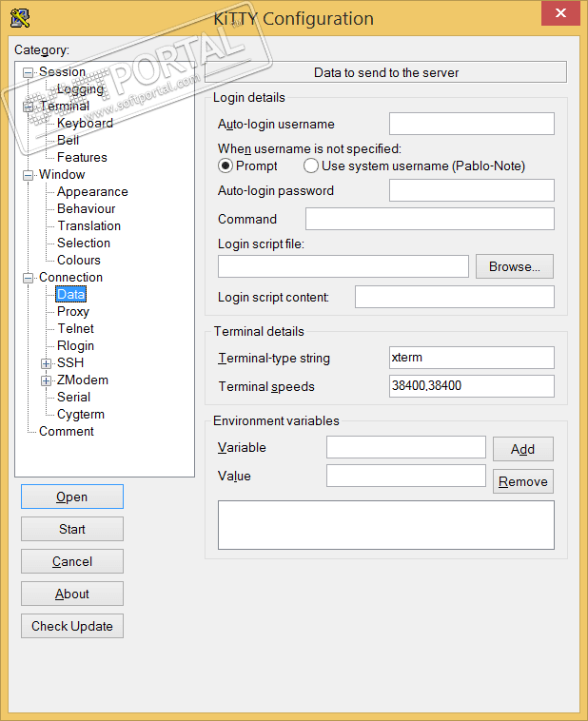This screenshot has height=721, width=588.
Task: Open the Rlogin category
Action: (75, 346)
